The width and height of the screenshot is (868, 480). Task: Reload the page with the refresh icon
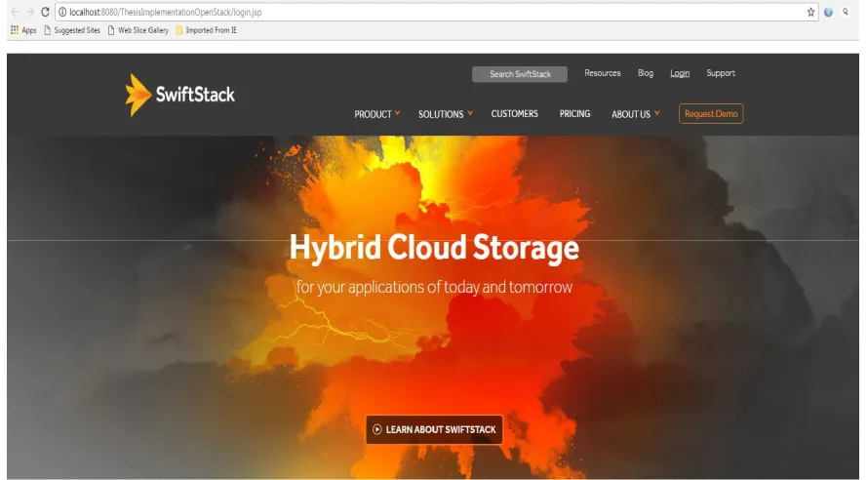click(46, 12)
